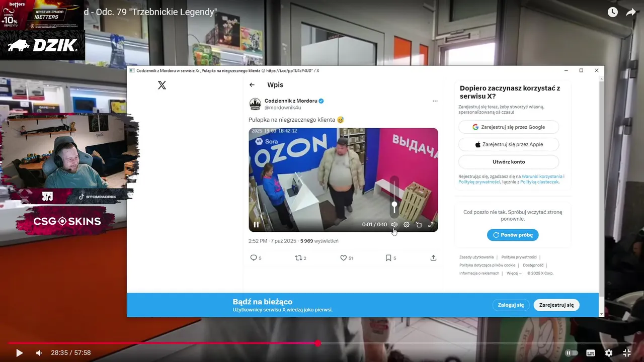The width and height of the screenshot is (644, 362).
Task: Open the @mordownik4u handle
Action: [283, 108]
